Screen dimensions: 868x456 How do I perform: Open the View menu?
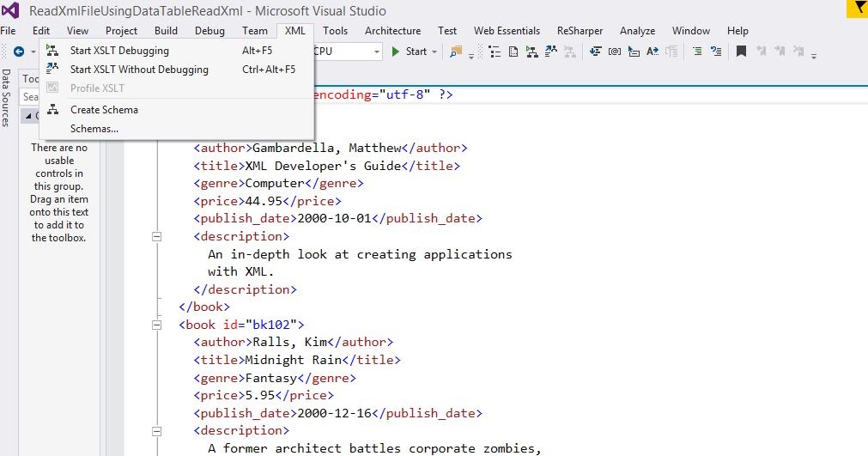click(77, 31)
